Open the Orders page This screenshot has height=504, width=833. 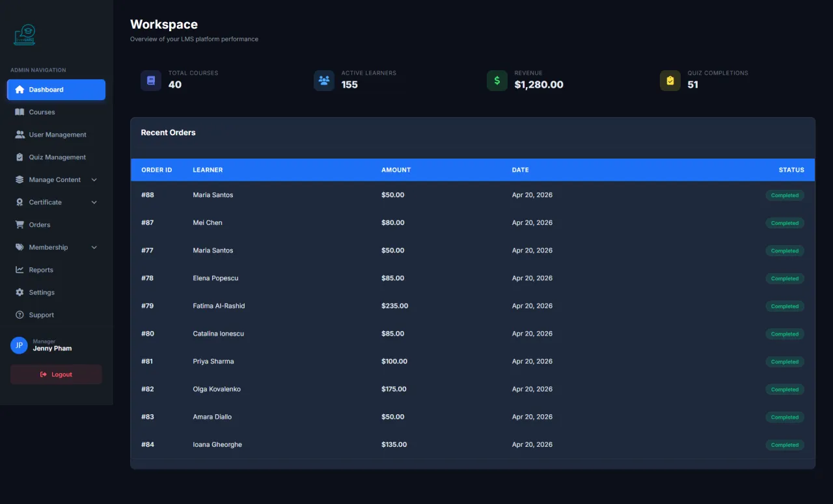click(x=56, y=225)
